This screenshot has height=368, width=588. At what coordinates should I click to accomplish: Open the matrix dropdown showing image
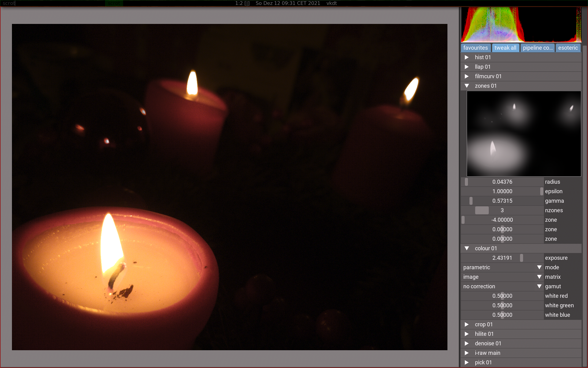point(502,277)
